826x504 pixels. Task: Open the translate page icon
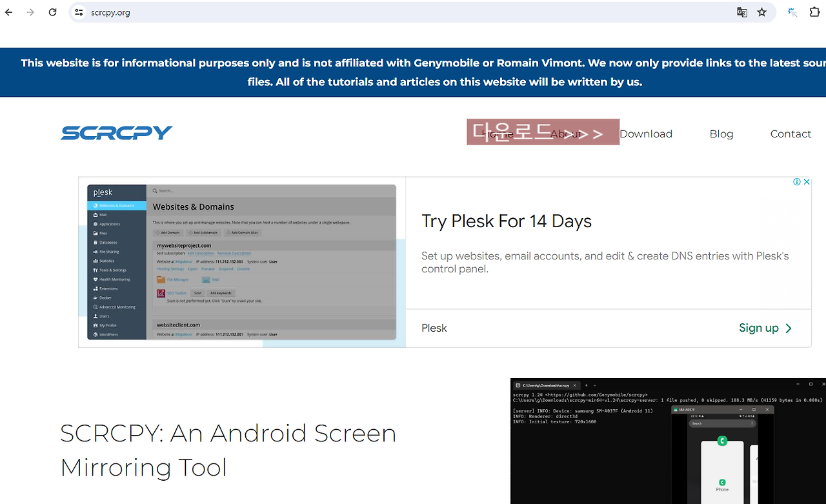742,12
